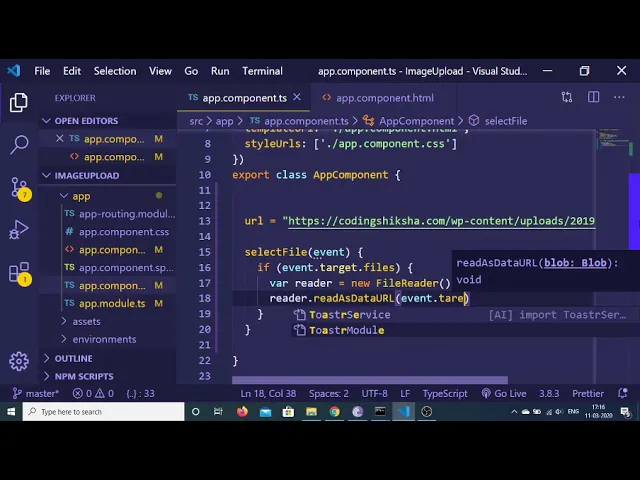
Task: Open the Extensions view icon
Action: (x=20, y=273)
